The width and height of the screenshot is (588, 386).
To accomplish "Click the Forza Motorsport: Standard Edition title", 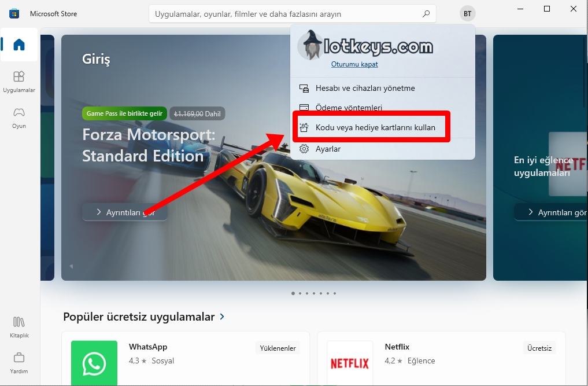I will 149,145.
